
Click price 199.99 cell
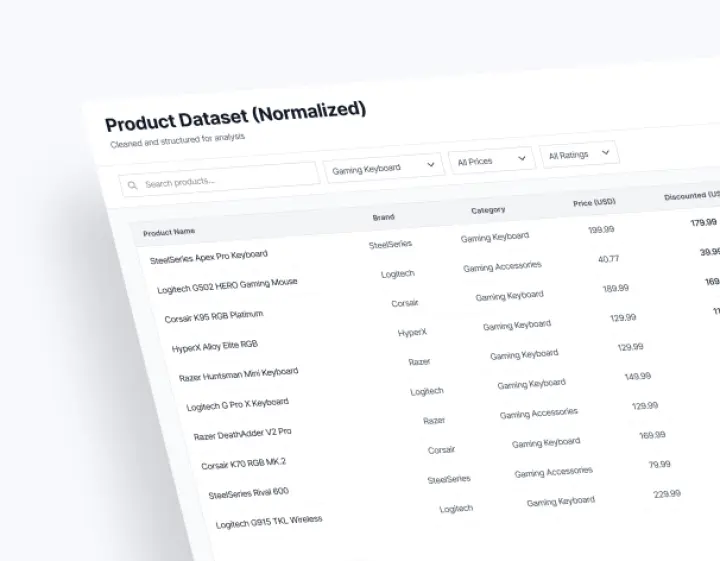tap(601, 230)
